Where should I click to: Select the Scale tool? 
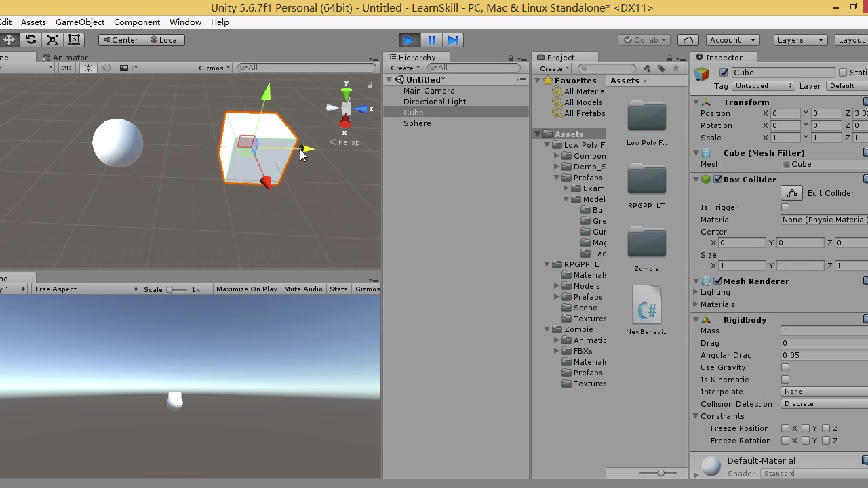52,39
